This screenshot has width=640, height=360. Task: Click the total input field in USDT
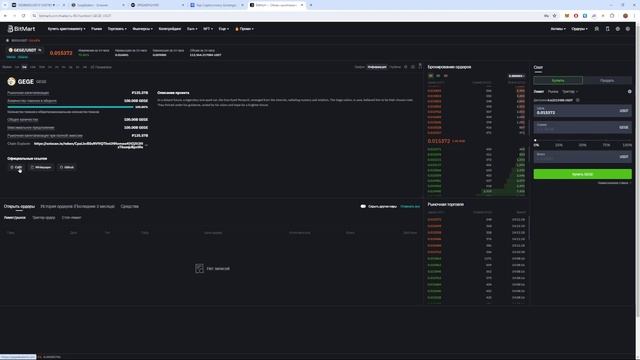pos(582,156)
